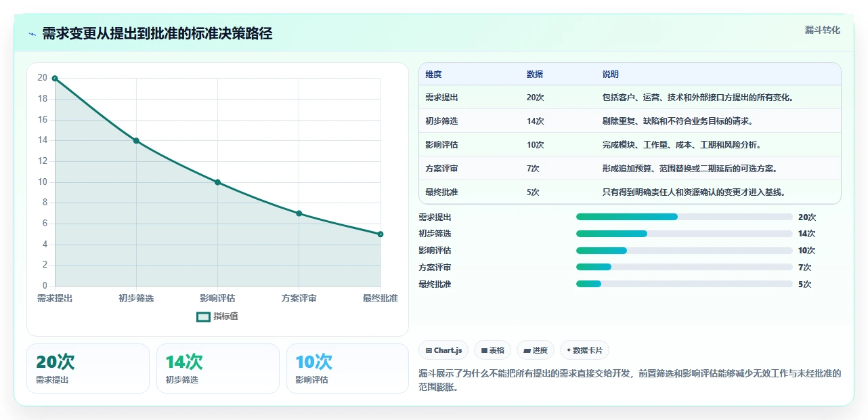
Task: Click the 漏斗转化 label in header
Action: [x=823, y=30]
